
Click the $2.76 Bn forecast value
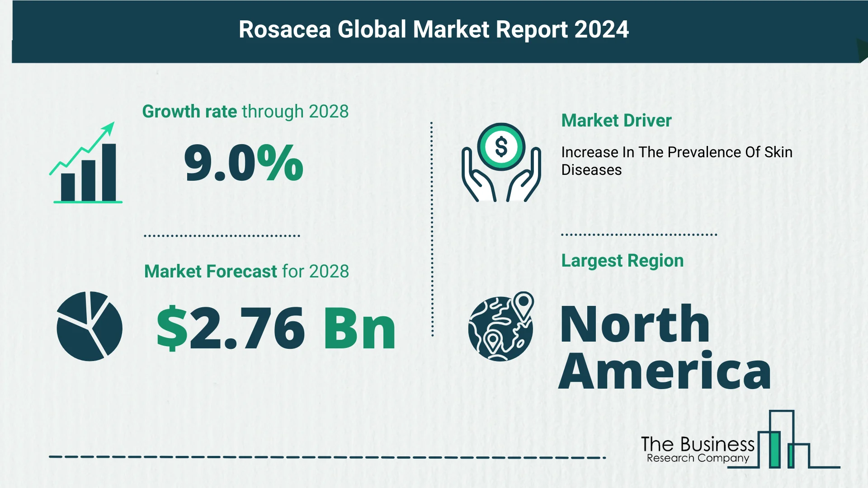[x=276, y=328]
